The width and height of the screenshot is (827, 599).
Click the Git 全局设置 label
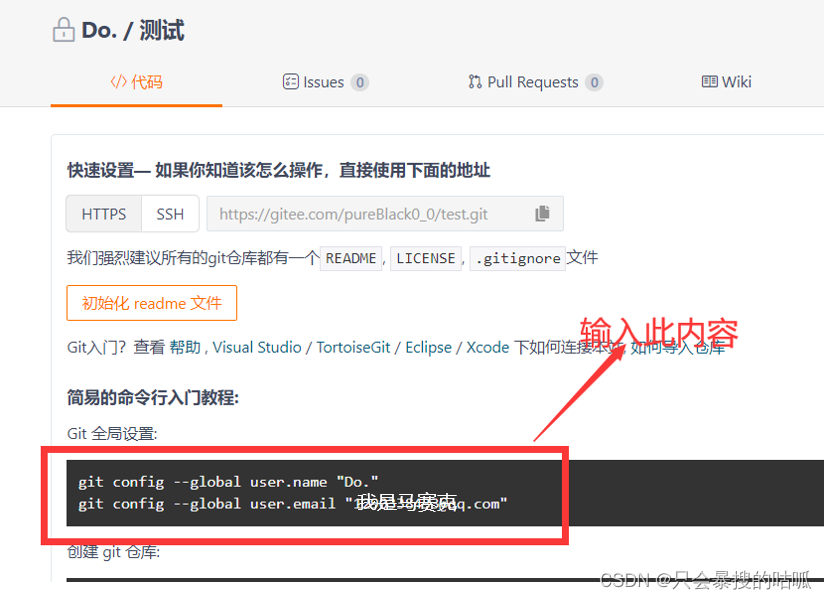(112, 434)
